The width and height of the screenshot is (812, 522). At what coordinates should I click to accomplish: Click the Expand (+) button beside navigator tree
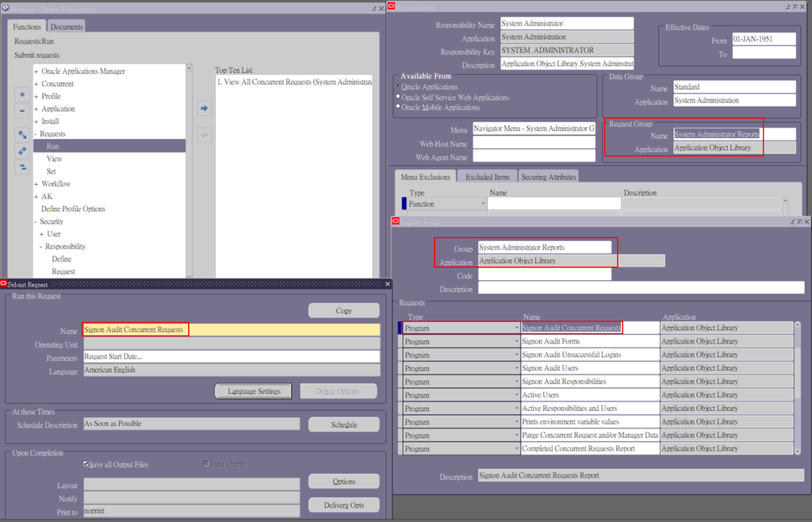(22, 94)
